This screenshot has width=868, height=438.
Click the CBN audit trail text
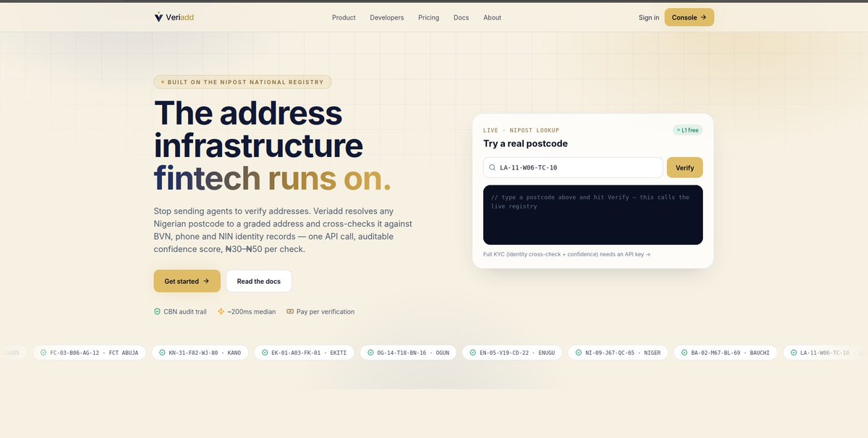(185, 311)
